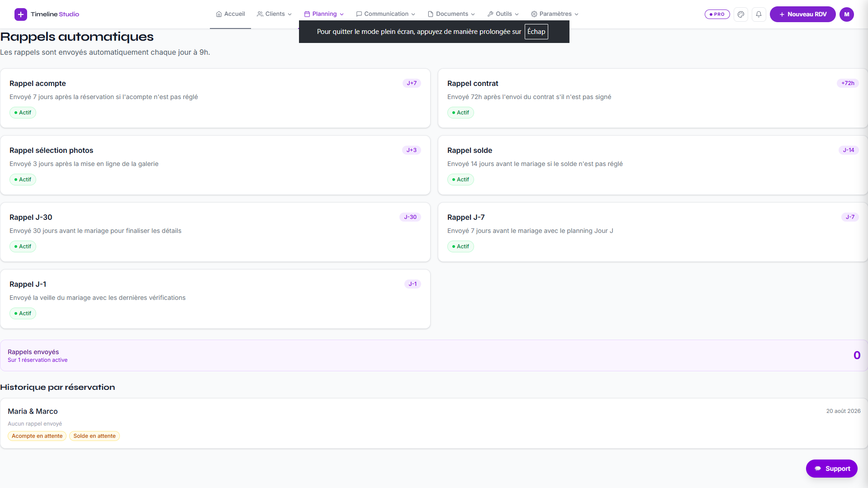The height and width of the screenshot is (488, 868).
Task: Click the Rappel J-1 description text
Action: (x=97, y=298)
